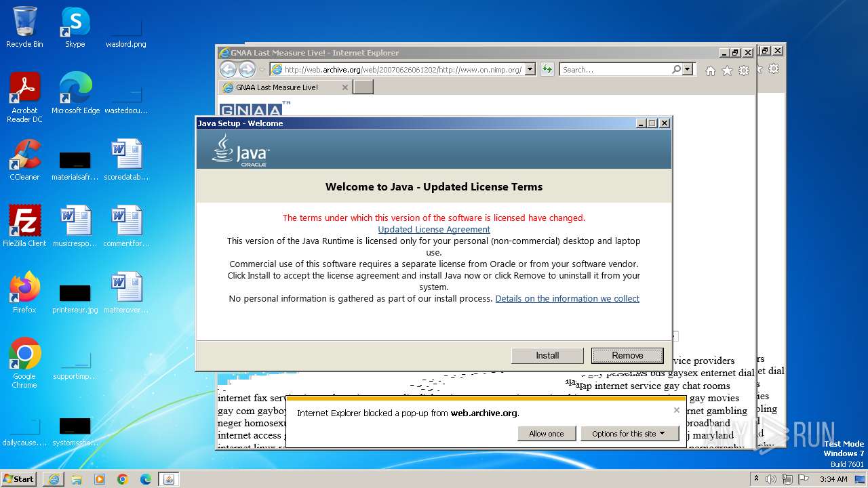This screenshot has width=868, height=488.
Task: Close the GNAA Last Measure Live tab
Action: pyautogui.click(x=344, y=87)
